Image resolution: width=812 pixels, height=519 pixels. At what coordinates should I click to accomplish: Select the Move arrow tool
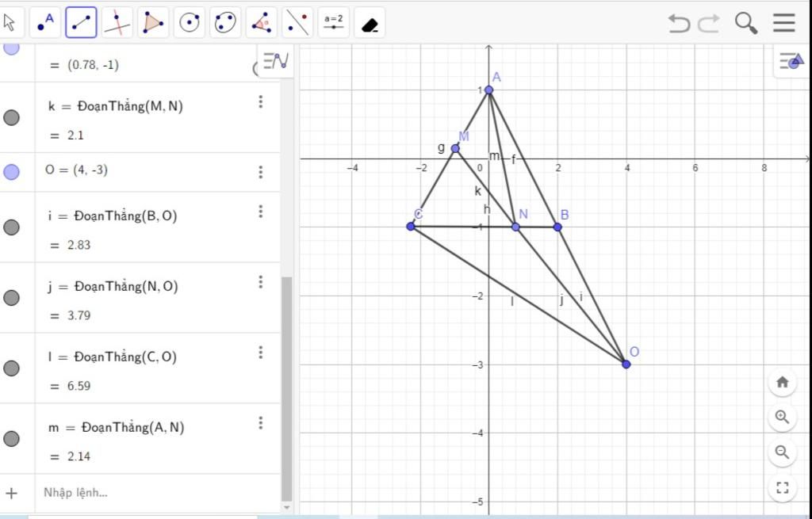click(x=10, y=23)
